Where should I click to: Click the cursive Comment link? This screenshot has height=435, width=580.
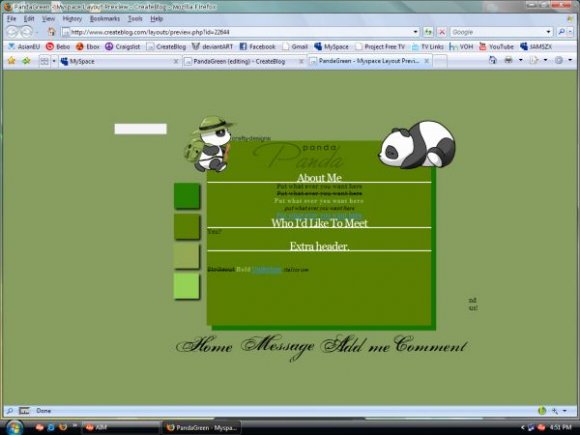(x=430, y=345)
